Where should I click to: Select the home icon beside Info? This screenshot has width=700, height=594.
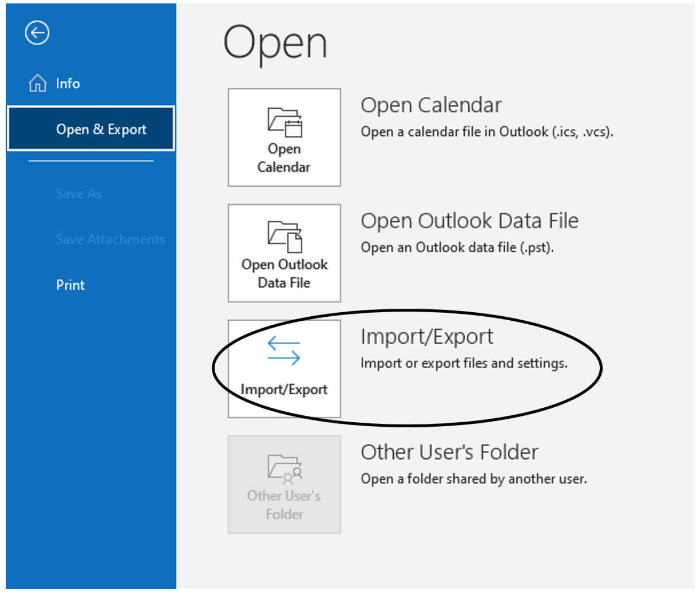click(37, 83)
